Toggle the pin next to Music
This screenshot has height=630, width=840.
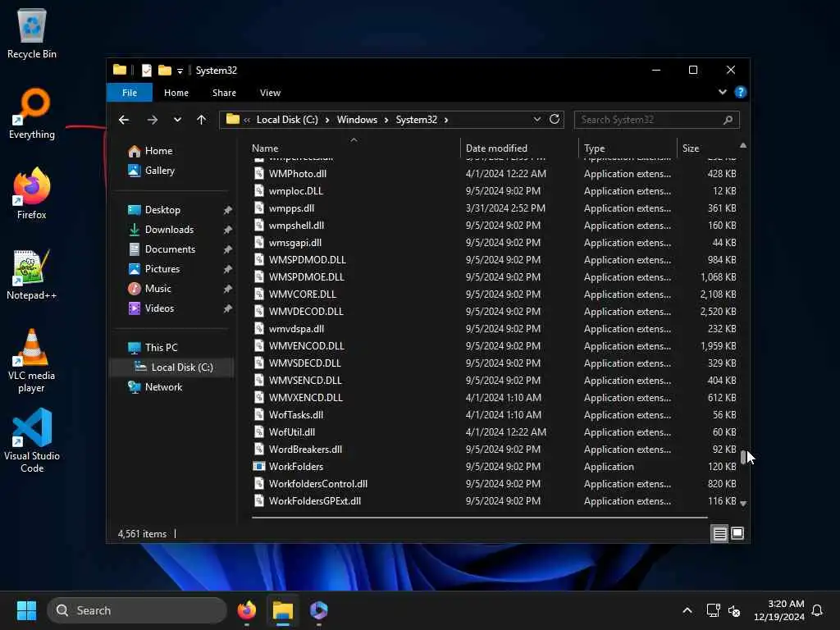point(228,289)
